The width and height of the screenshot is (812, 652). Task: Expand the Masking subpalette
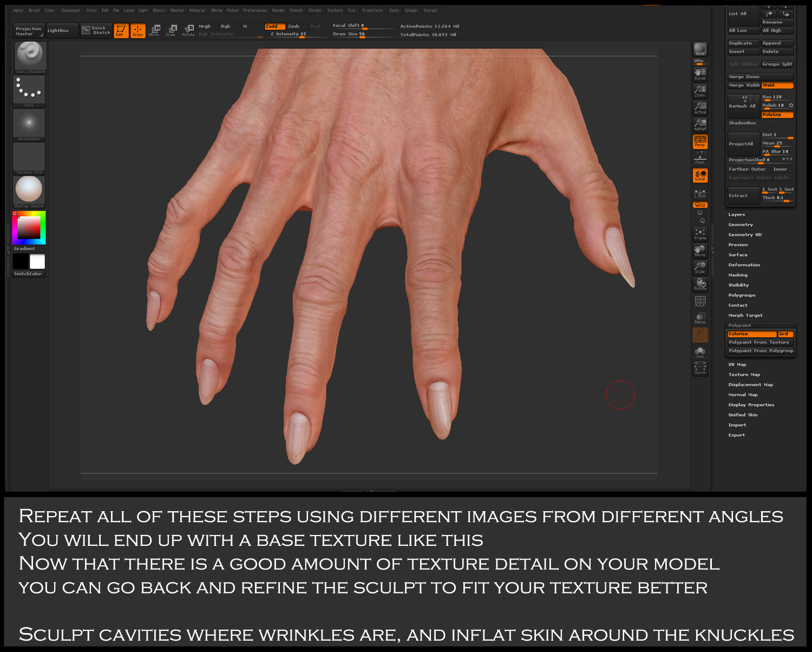point(738,275)
